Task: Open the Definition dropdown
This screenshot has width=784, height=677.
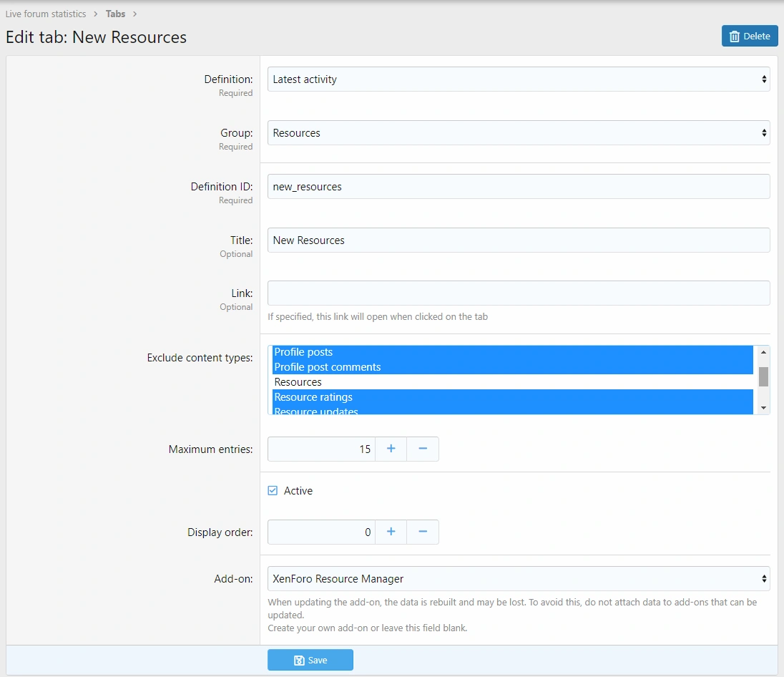Action: pos(518,79)
